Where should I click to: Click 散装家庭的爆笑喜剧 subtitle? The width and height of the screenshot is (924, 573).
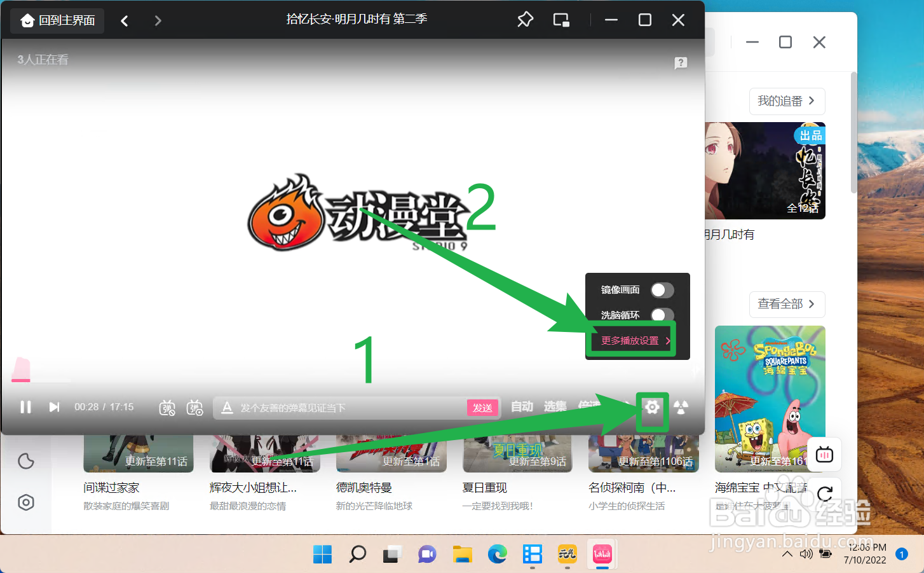(x=126, y=506)
